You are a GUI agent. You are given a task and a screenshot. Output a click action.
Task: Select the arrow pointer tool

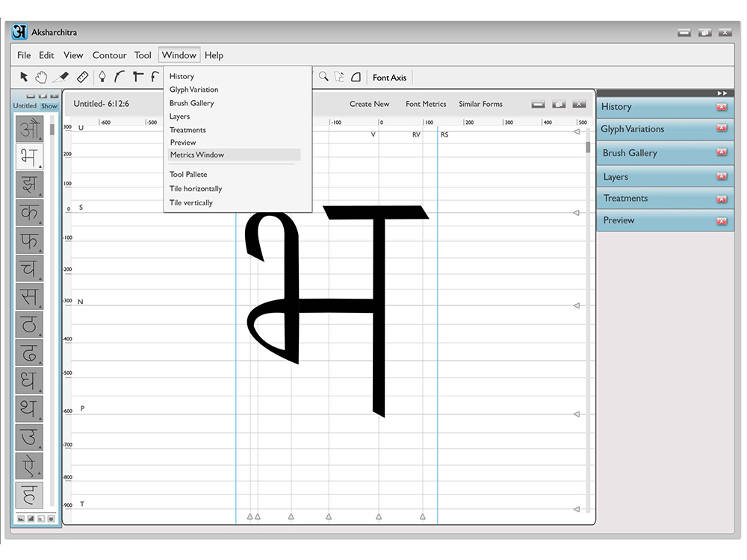[24, 77]
